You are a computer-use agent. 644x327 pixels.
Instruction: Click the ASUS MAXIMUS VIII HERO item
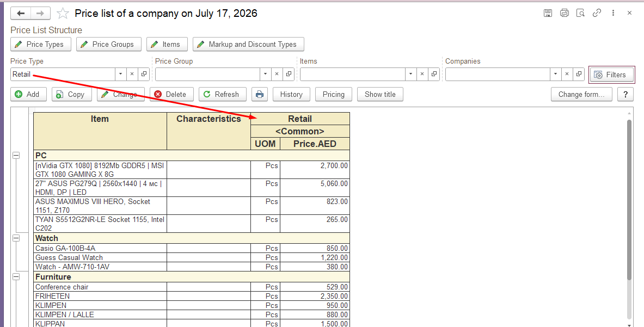(100, 206)
